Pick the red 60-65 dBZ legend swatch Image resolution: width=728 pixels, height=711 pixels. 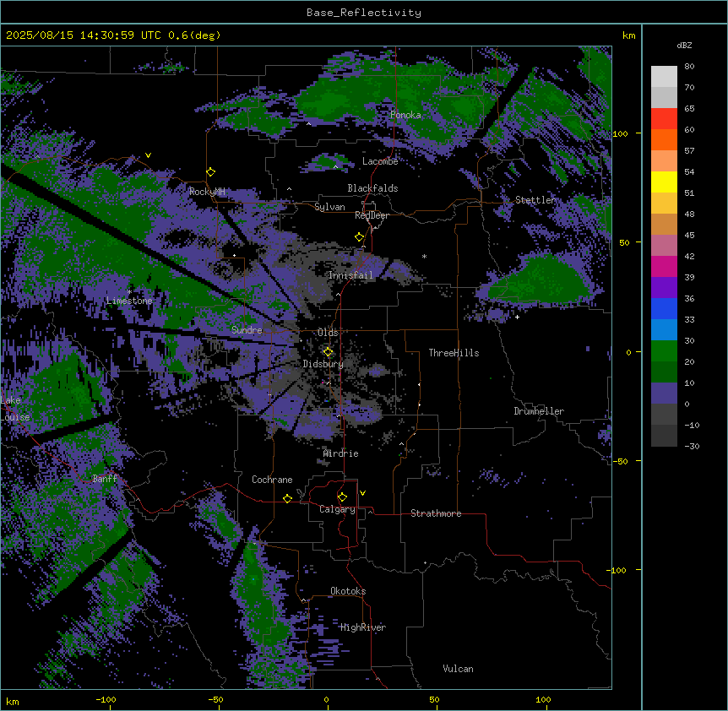pyautogui.click(x=664, y=119)
